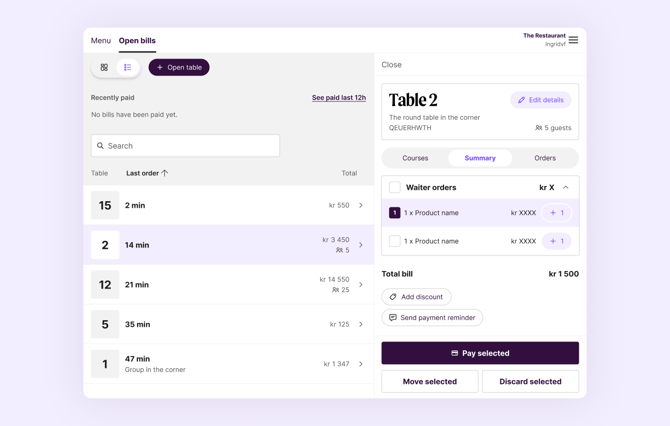This screenshot has height=426, width=670.
Task: Switch to grid view of tables
Action: 104,68
